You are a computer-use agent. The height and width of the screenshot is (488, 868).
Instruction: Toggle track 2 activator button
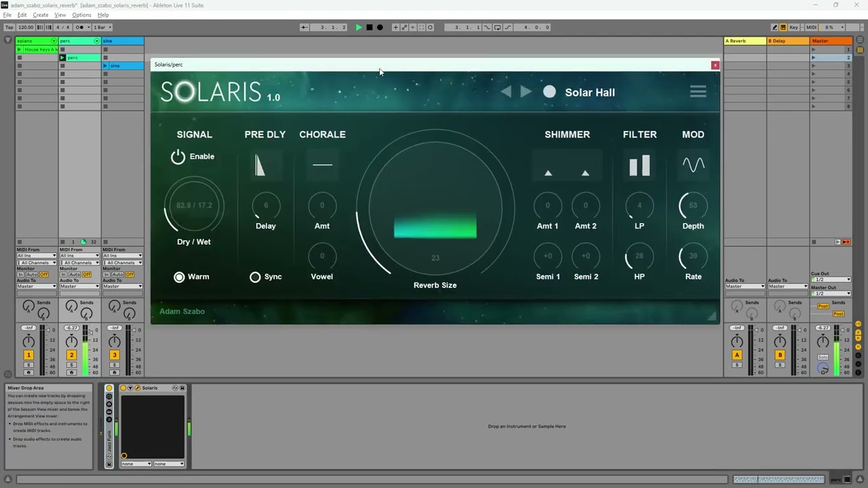[71, 355]
